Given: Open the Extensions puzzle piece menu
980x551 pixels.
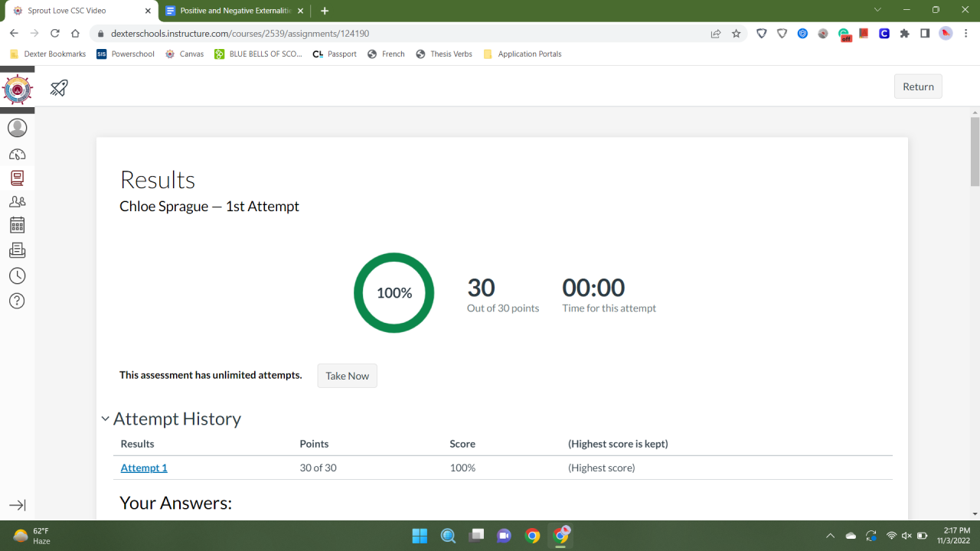Looking at the screenshot, I should [x=905, y=34].
